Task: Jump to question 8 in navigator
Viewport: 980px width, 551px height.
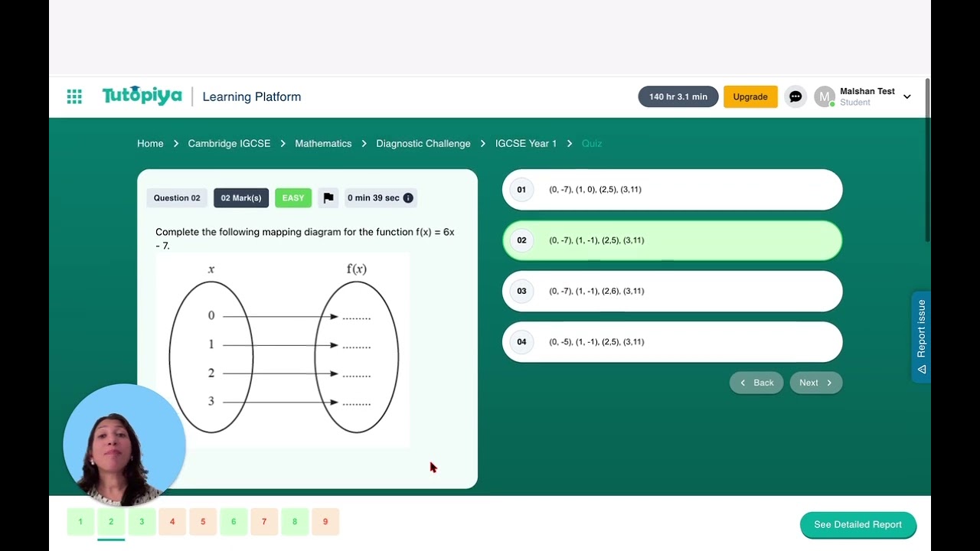Action: tap(295, 522)
